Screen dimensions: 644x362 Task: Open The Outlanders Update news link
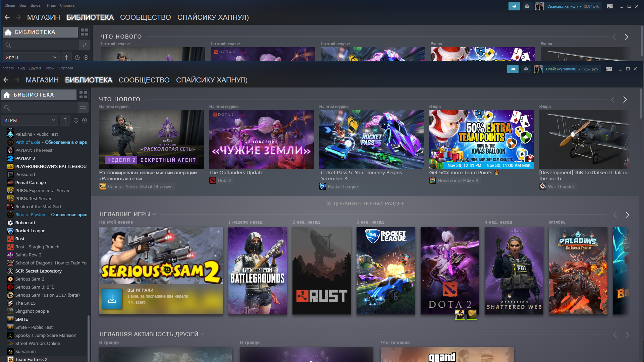coord(236,173)
